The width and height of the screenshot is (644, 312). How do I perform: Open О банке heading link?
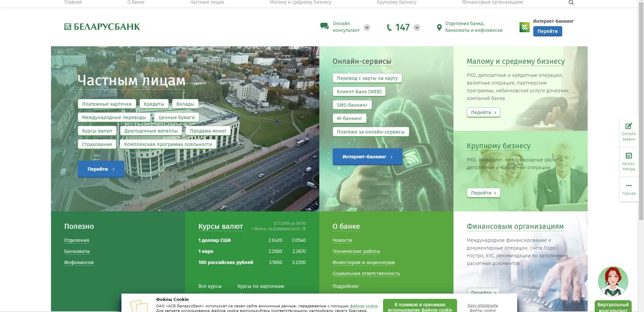tap(346, 226)
